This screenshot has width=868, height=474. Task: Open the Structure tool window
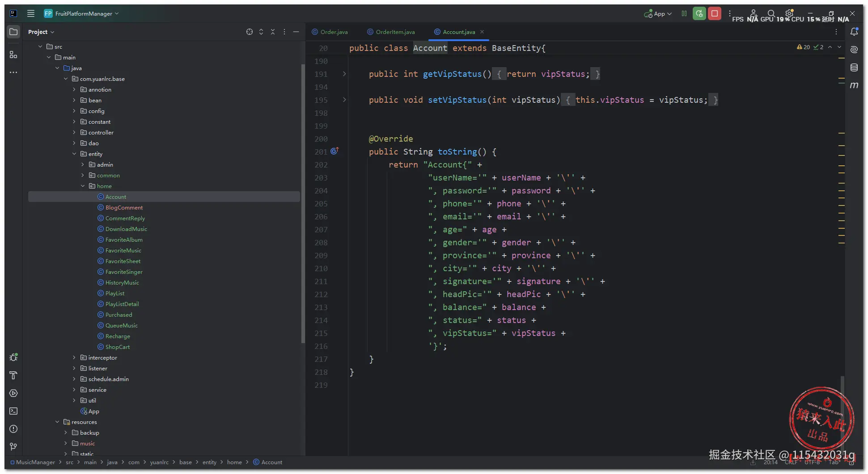click(13, 55)
